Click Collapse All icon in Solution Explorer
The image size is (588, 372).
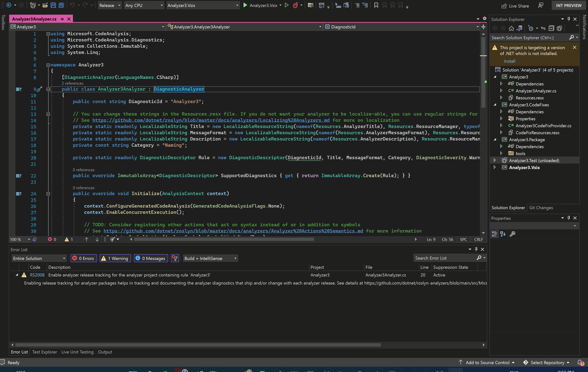pyautogui.click(x=551, y=28)
